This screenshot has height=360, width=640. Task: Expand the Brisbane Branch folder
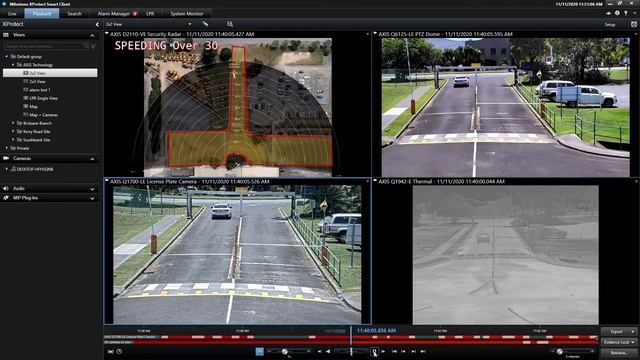[x=13, y=123]
